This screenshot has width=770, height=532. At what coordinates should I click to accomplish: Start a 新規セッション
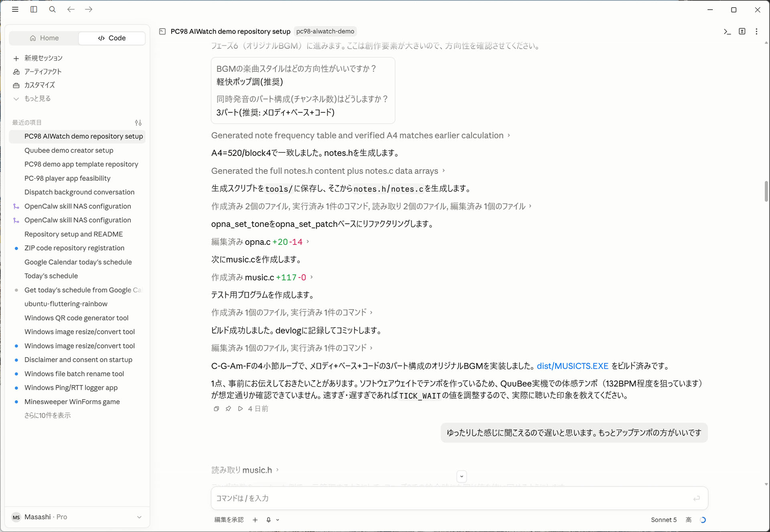43,58
